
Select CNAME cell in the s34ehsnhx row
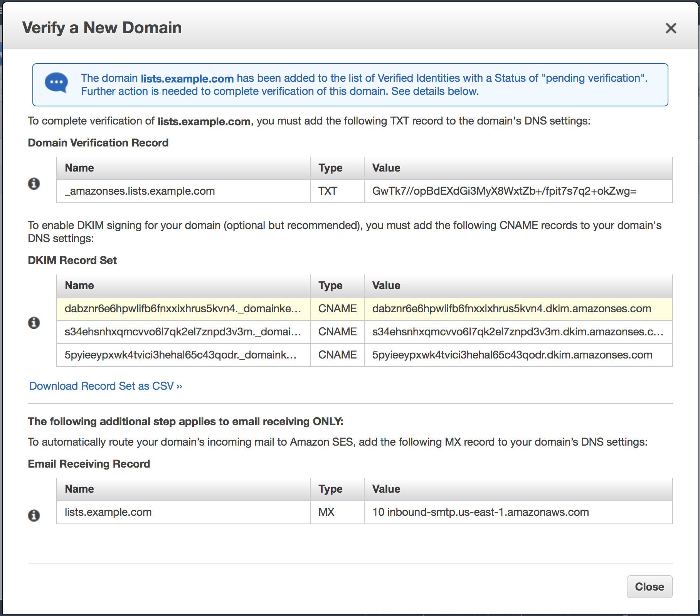(337, 332)
